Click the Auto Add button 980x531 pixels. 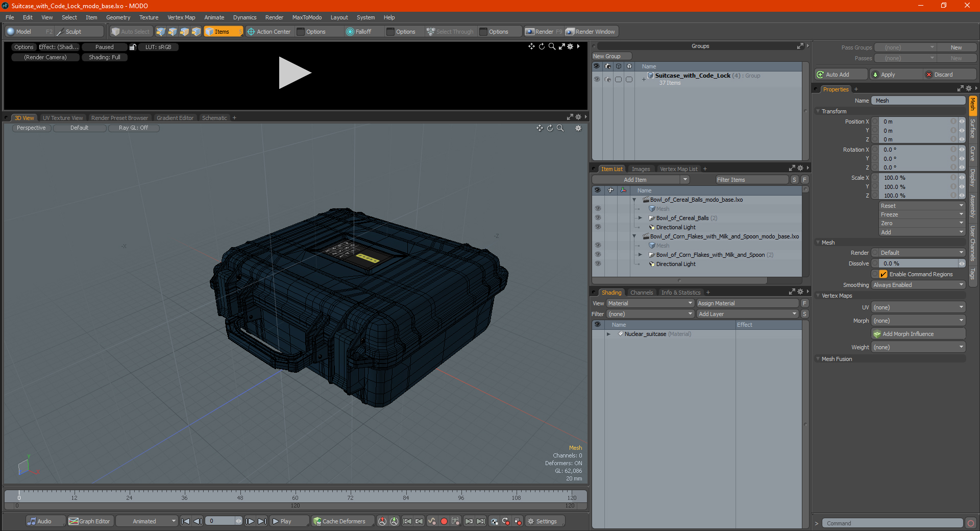841,75
